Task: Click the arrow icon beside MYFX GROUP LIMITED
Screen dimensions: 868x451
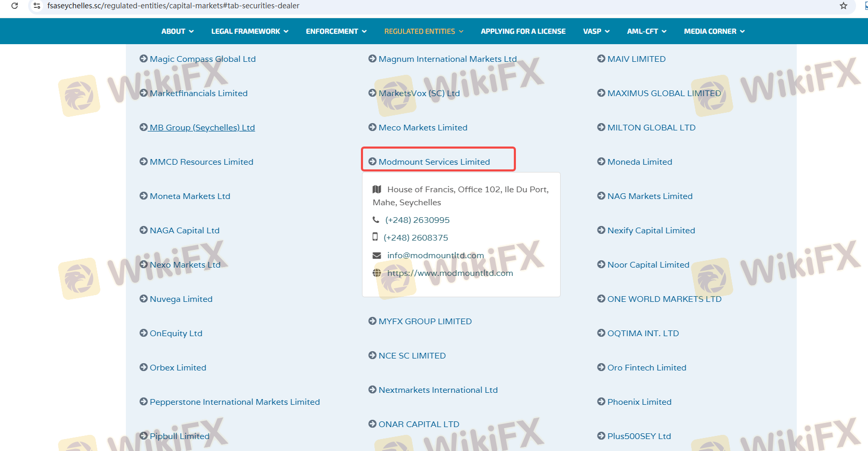Action: pyautogui.click(x=372, y=321)
